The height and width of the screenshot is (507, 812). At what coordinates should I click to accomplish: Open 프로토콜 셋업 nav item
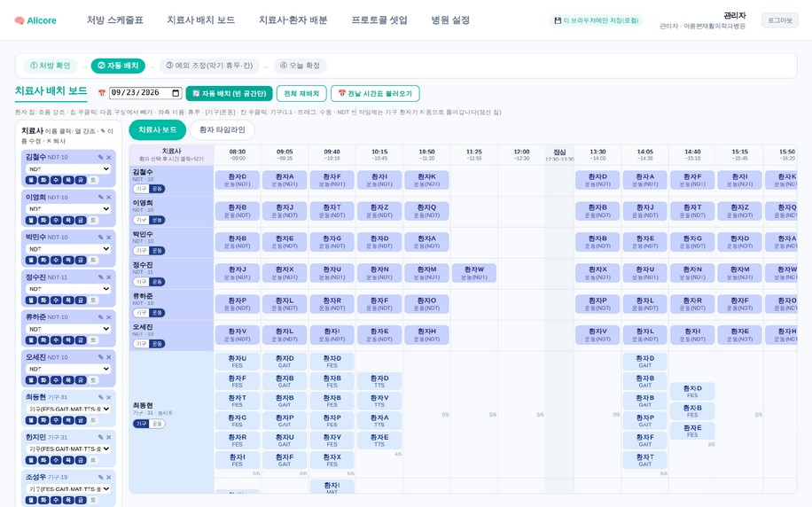pos(379,20)
